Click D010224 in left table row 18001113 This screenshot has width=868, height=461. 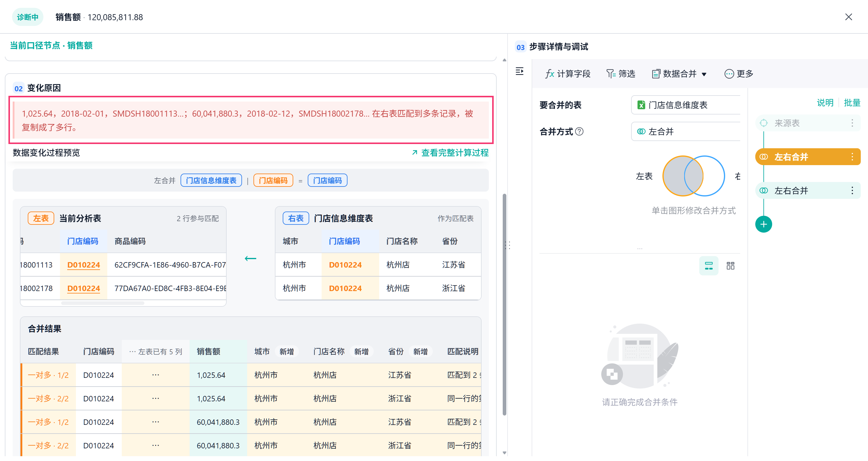83,265
